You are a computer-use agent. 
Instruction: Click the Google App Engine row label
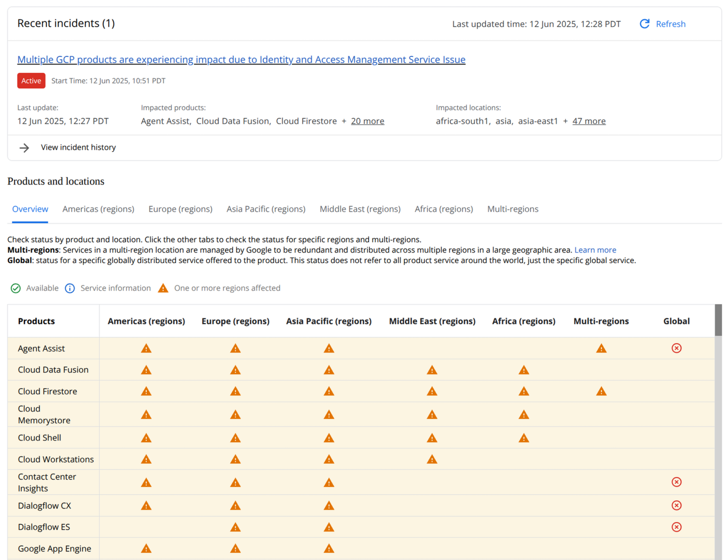(55, 549)
